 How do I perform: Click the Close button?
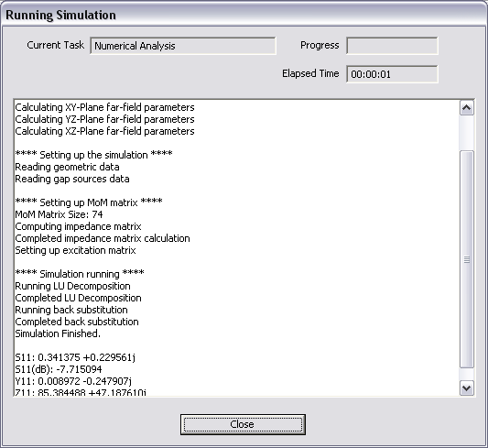click(x=243, y=424)
